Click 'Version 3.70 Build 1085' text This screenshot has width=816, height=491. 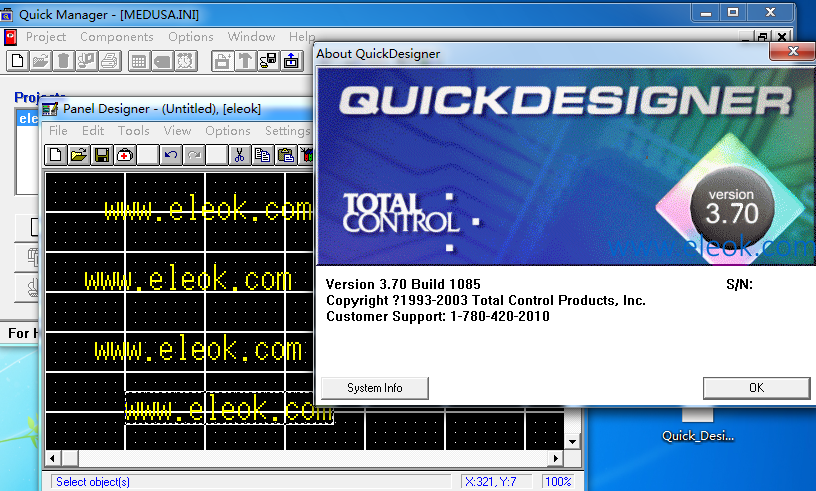403,284
